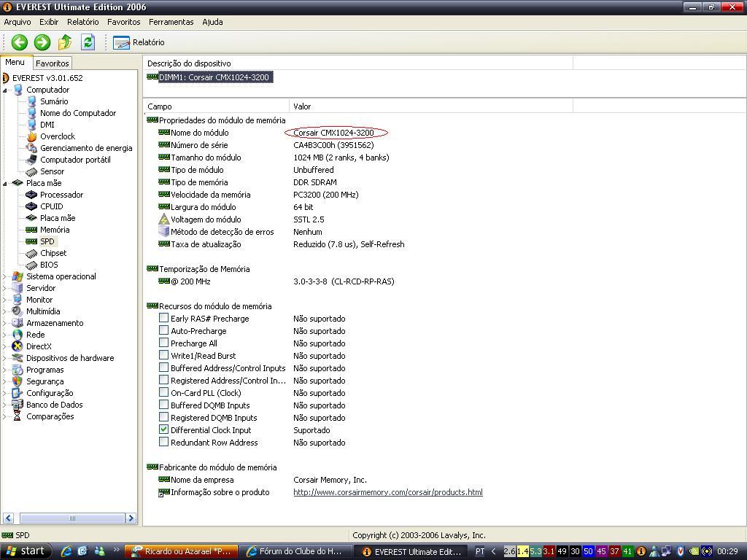Select Processador in the tree
Image resolution: width=747 pixels, height=560 pixels.
point(61,195)
